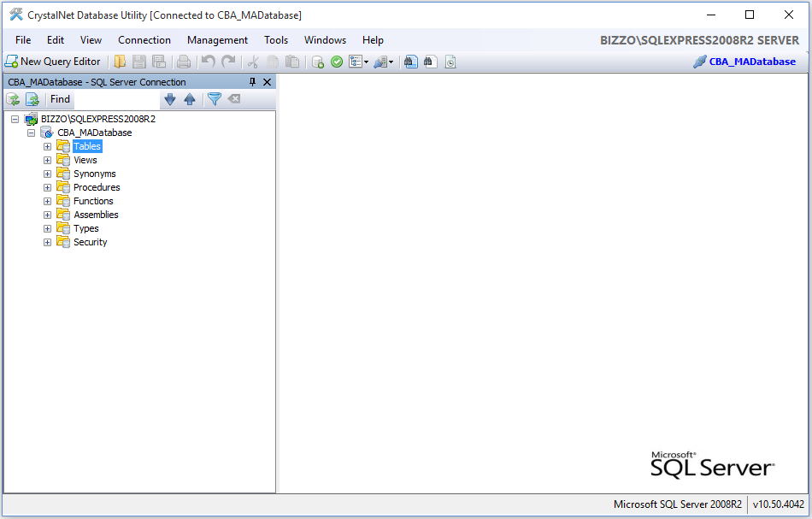Viewport: 812px width, 519px height.
Task: Open the View menu
Action: tap(91, 40)
